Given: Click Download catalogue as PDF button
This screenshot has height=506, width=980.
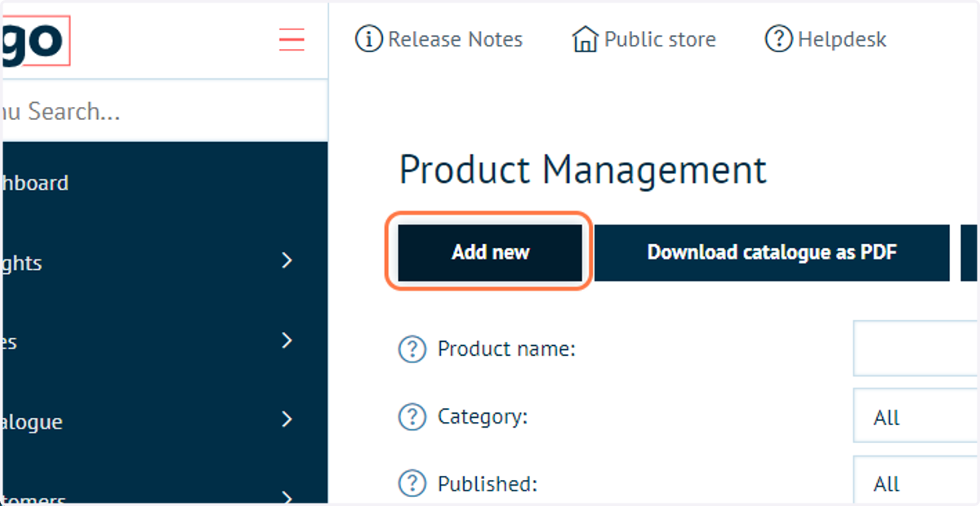Looking at the screenshot, I should (772, 252).
